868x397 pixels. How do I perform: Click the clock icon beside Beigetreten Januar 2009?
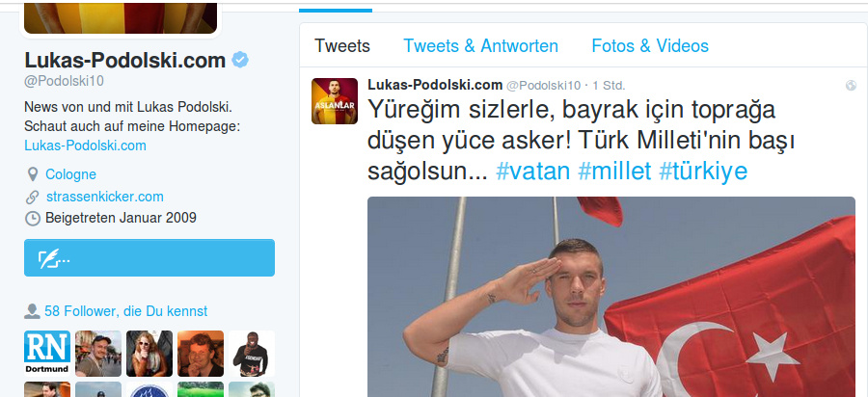[33, 219]
